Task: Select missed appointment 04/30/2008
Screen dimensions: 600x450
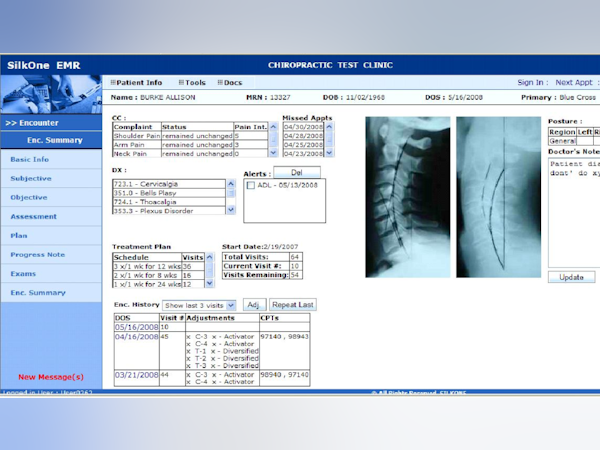Action: [303, 127]
